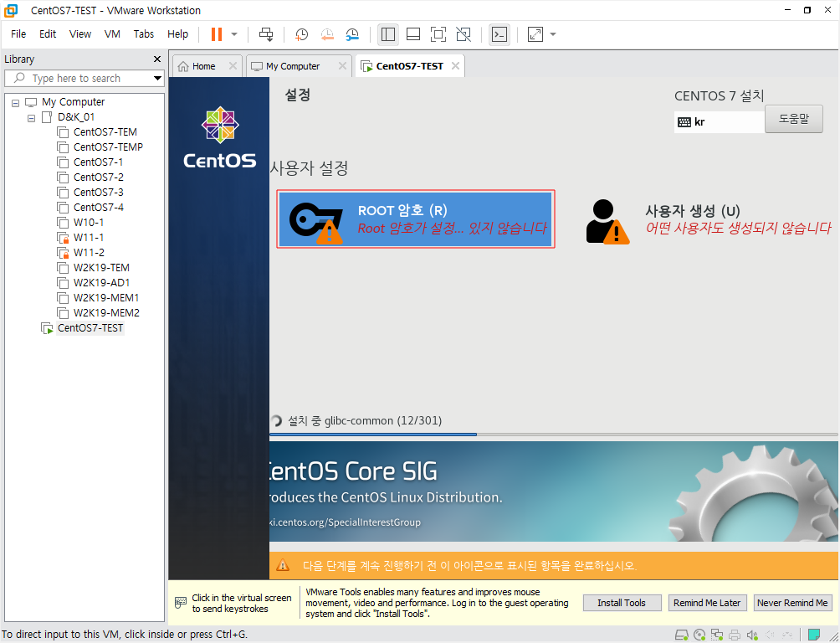Screen dimensions: 840x643
Task: Send Ctrl+Alt+Del to the VM
Action: click(266, 34)
